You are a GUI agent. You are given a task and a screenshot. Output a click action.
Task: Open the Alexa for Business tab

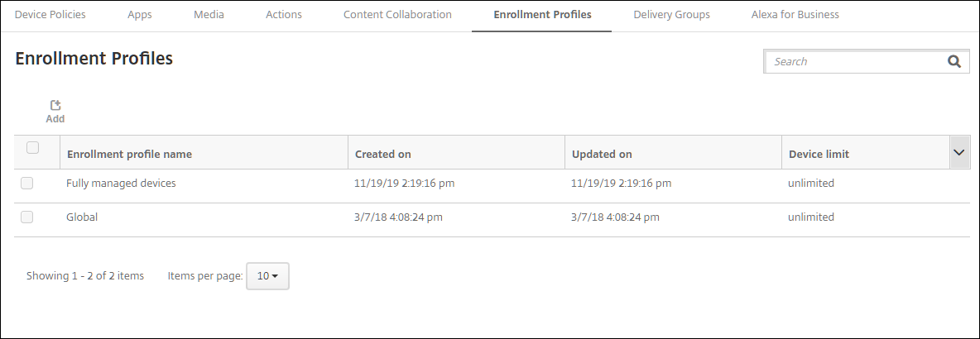click(795, 15)
